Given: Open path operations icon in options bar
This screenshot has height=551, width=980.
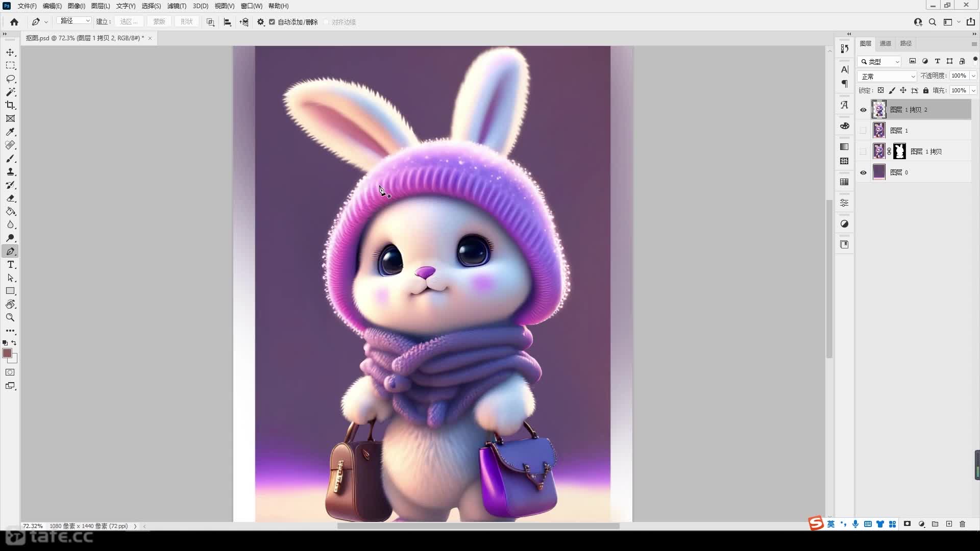Looking at the screenshot, I should pos(210,22).
